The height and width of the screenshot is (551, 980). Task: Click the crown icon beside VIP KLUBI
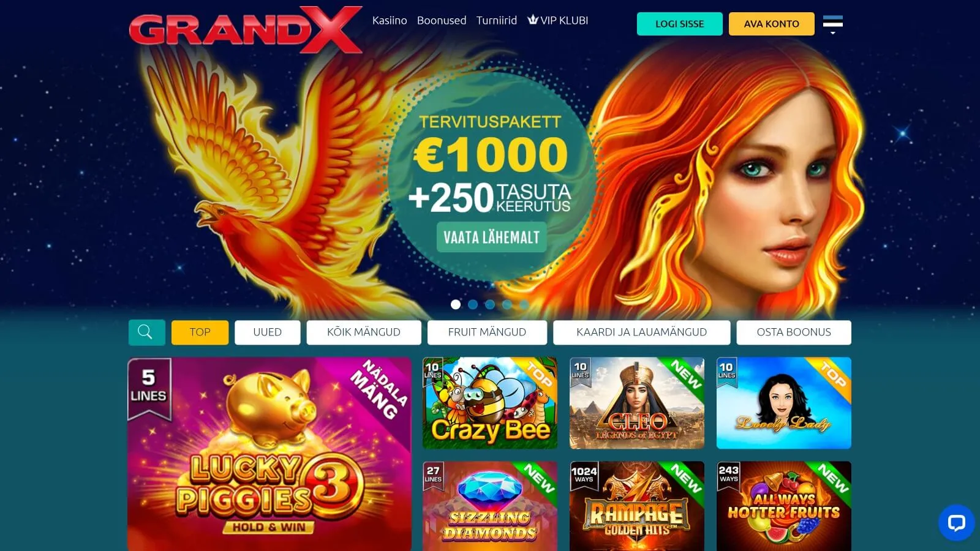tap(533, 20)
